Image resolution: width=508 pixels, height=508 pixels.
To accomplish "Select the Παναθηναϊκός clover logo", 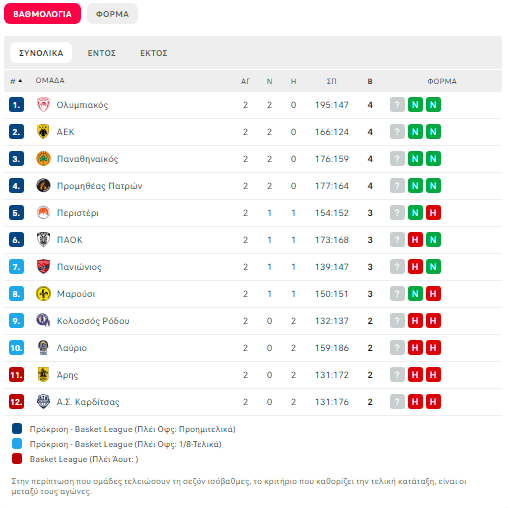I will 43,159.
